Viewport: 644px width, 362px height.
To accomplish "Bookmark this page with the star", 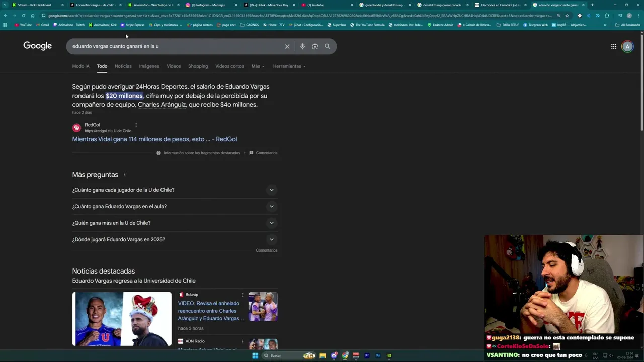I will [x=567, y=16].
